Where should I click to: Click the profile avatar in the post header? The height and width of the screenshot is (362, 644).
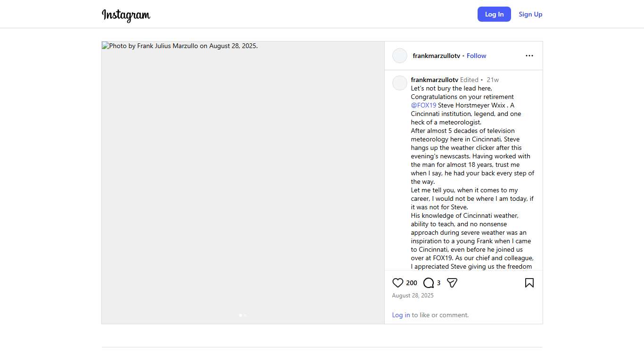pos(400,56)
